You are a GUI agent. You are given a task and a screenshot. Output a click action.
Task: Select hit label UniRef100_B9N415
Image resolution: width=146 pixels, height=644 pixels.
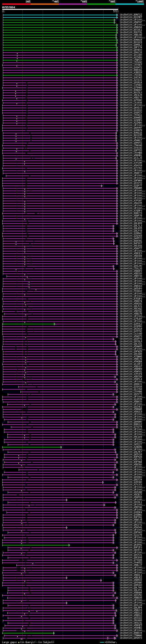(x=131, y=40)
